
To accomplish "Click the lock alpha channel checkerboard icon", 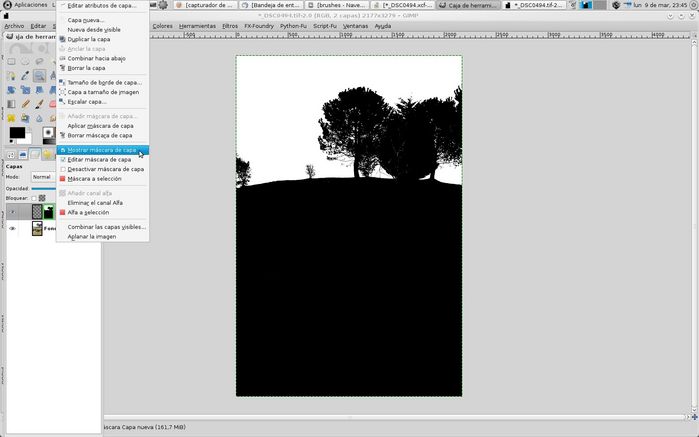I will pos(42,198).
